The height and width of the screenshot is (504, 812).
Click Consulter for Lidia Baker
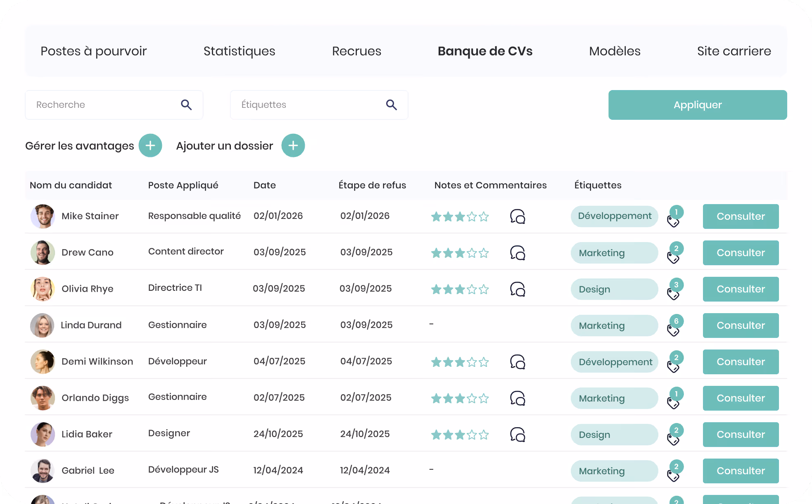point(741,435)
